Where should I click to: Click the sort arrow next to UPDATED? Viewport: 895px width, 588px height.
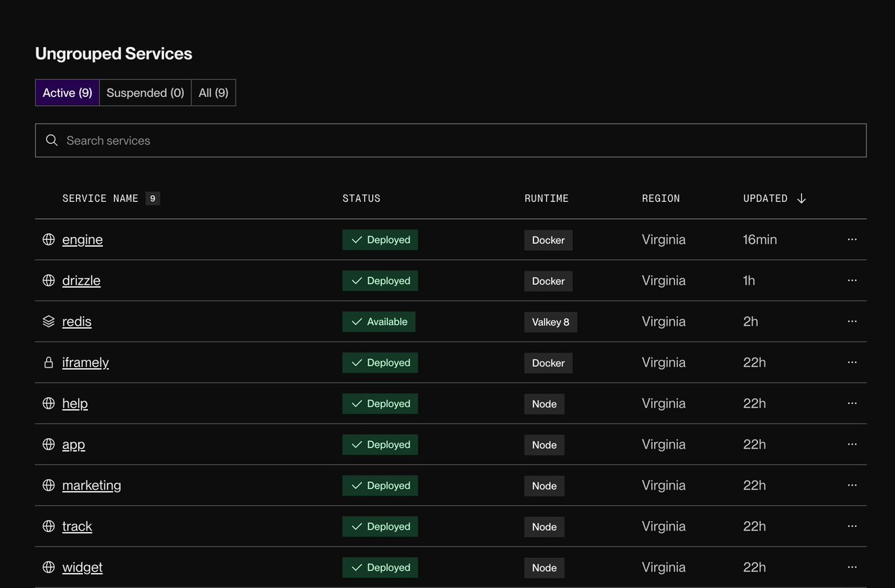[x=802, y=198]
